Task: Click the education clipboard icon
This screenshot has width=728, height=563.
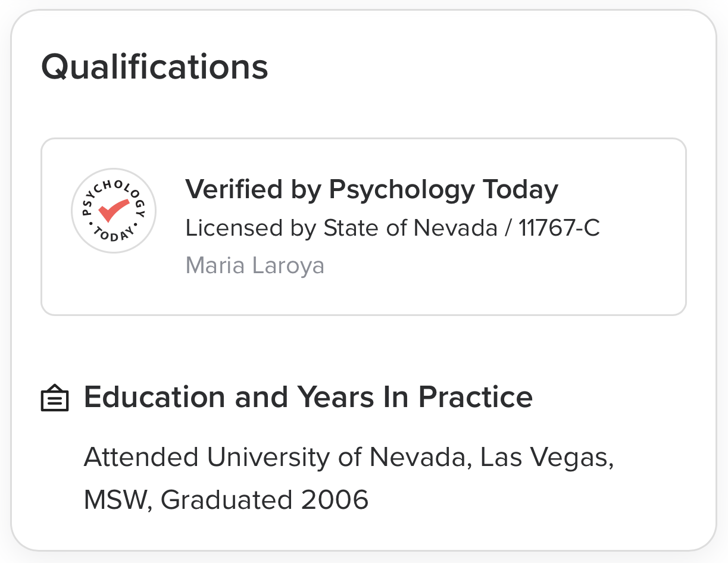Action: coord(55,398)
